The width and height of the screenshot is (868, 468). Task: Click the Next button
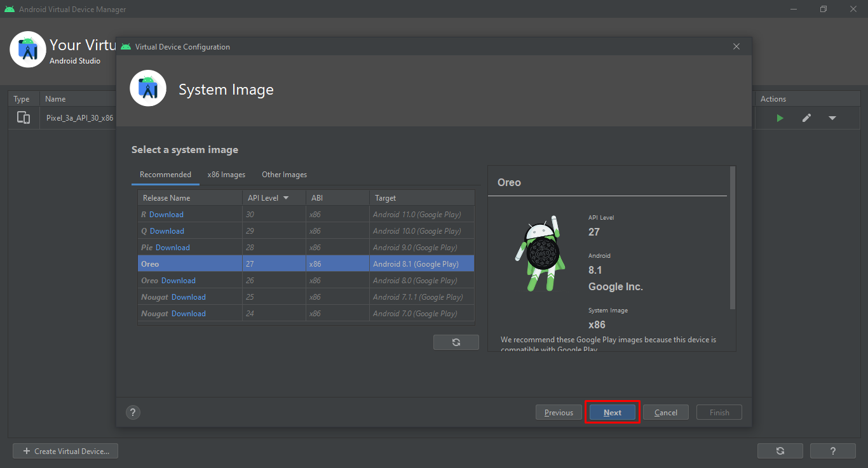click(613, 412)
